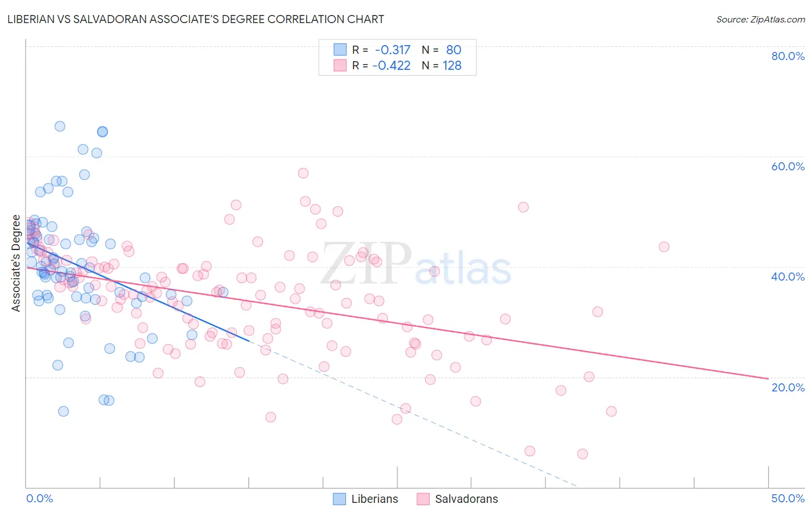Click the ZIPatlas watermark in the chart
Screen dimensions: 812x515
[x=416, y=264]
